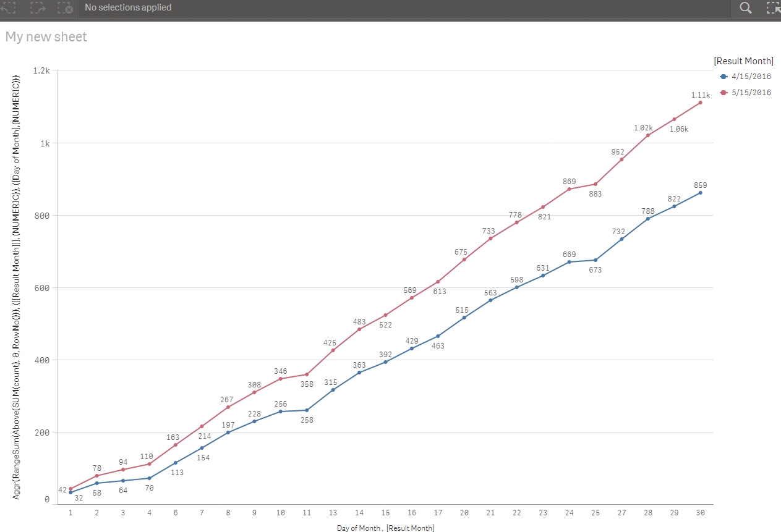Click x-axis tick label 20
This screenshot has height=532, width=781.
pos(464,513)
